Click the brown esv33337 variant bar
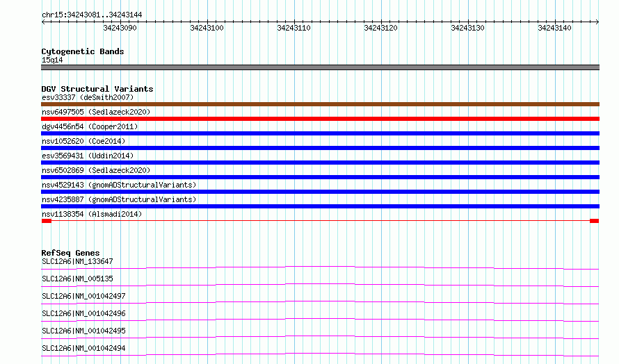This screenshot has height=364, width=619. pos(320,104)
